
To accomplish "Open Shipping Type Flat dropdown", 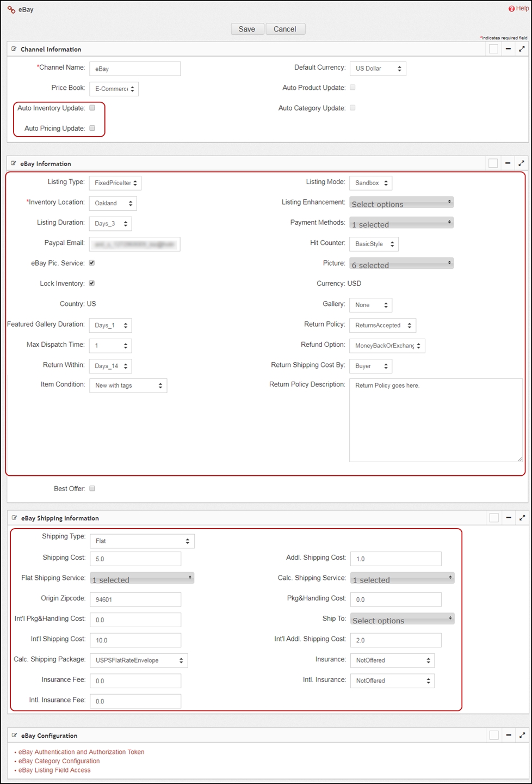I will [x=142, y=541].
